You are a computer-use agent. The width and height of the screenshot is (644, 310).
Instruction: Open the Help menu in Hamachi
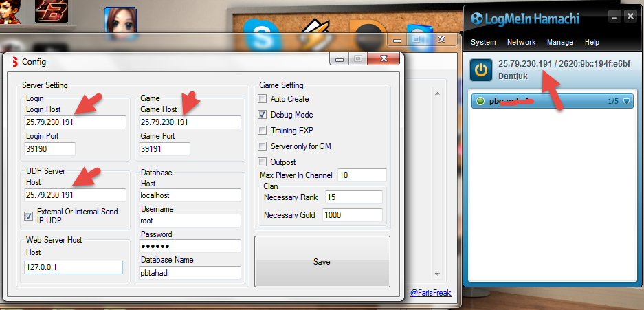pos(592,43)
